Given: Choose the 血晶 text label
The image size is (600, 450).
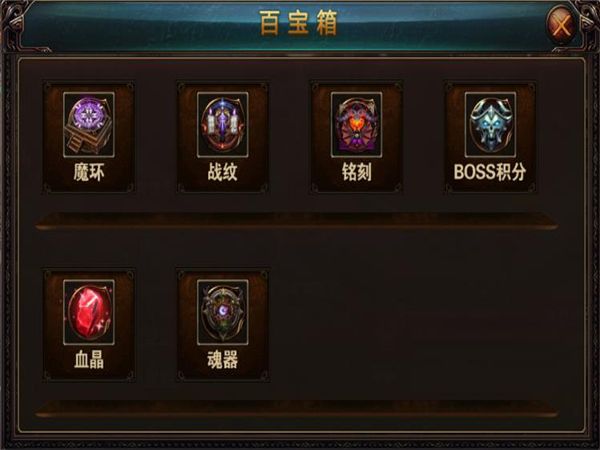Looking at the screenshot, I should point(89,360).
